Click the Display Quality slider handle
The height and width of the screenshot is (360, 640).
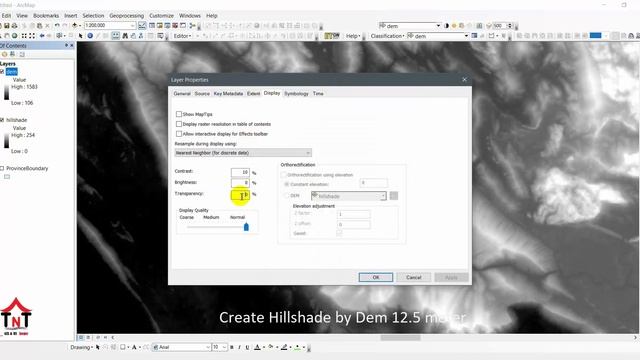click(246, 227)
